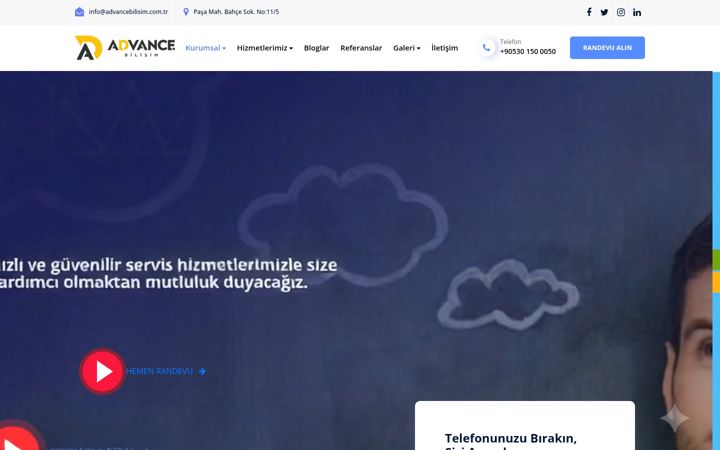Open the Facebook social icon
Screen dimensions: 720x450
[x=589, y=12]
